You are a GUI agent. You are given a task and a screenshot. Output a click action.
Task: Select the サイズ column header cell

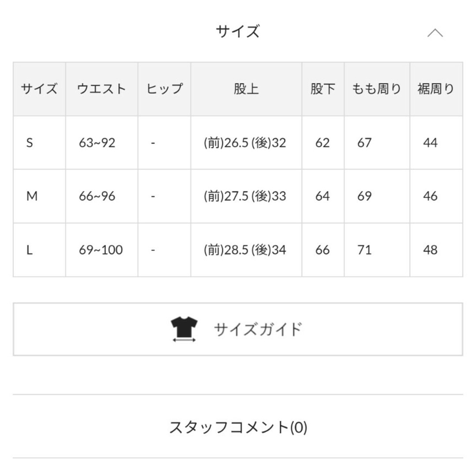tap(39, 89)
